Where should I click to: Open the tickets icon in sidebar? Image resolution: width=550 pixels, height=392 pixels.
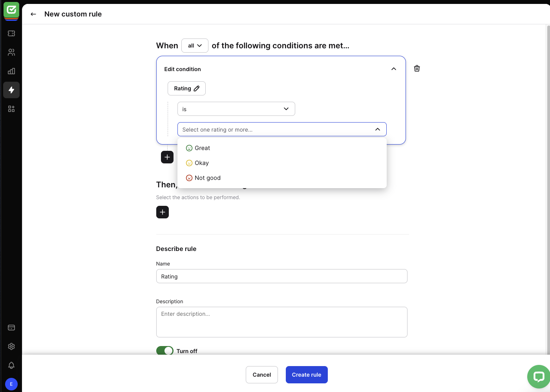pos(11,33)
